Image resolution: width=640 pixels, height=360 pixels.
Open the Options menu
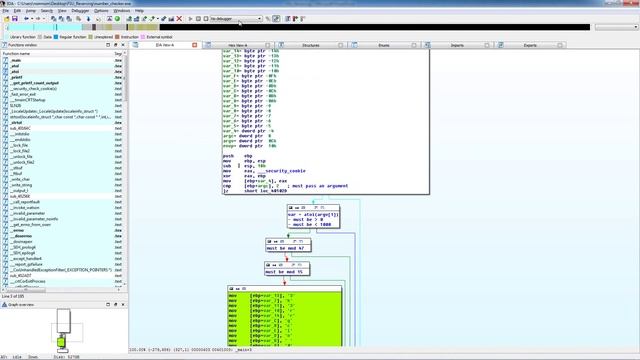pos(101,11)
